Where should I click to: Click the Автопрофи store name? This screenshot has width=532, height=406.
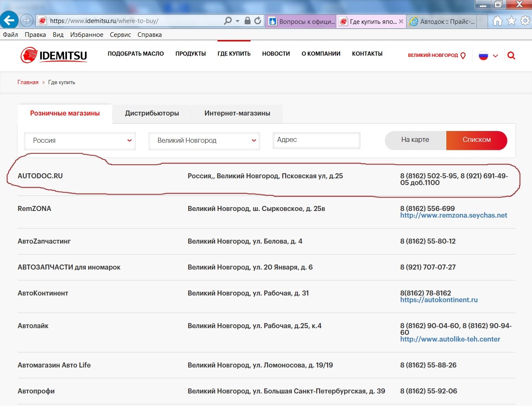[36, 391]
